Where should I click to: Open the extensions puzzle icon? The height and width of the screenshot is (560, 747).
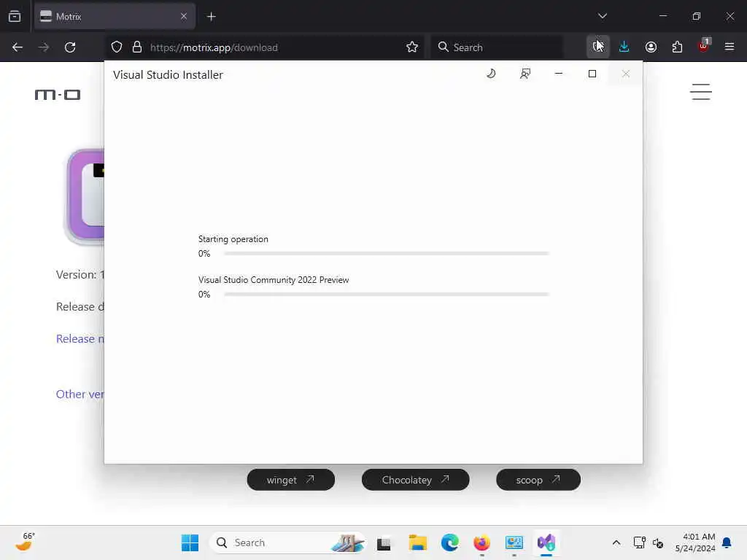click(677, 47)
